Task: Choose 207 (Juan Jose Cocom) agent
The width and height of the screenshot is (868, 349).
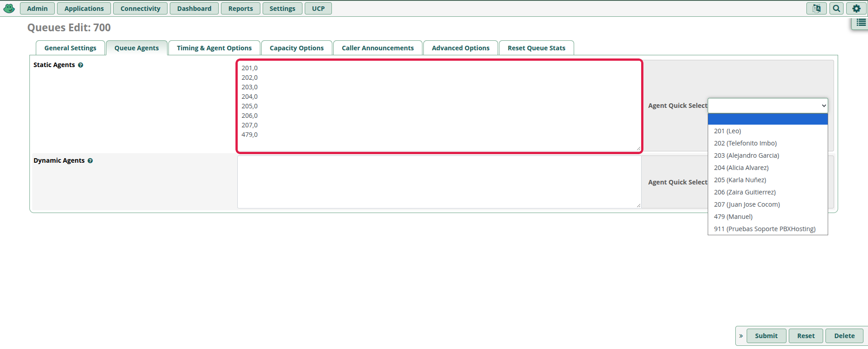Action: click(x=768, y=204)
